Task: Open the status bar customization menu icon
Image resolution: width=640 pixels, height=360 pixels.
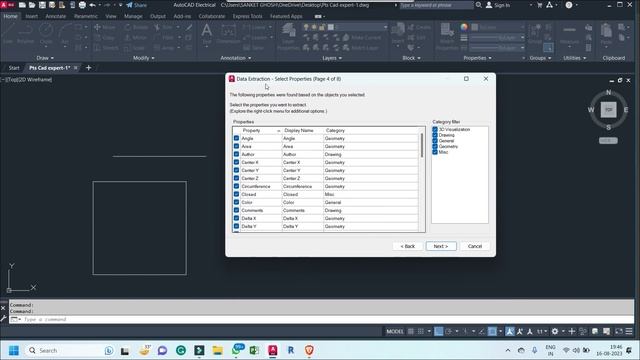Action: click(629, 331)
